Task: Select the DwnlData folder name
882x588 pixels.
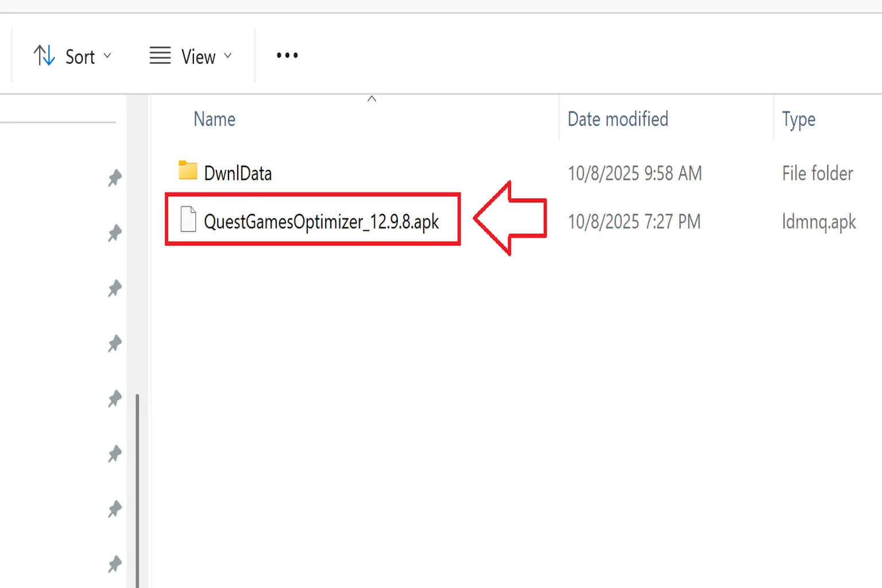Action: [238, 173]
